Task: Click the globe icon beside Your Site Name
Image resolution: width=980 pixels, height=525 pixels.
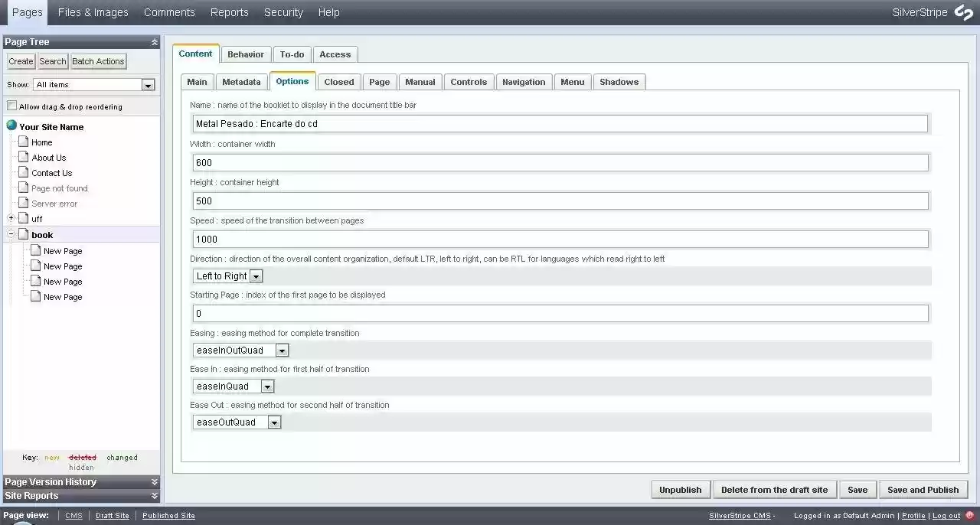Action: pos(13,126)
